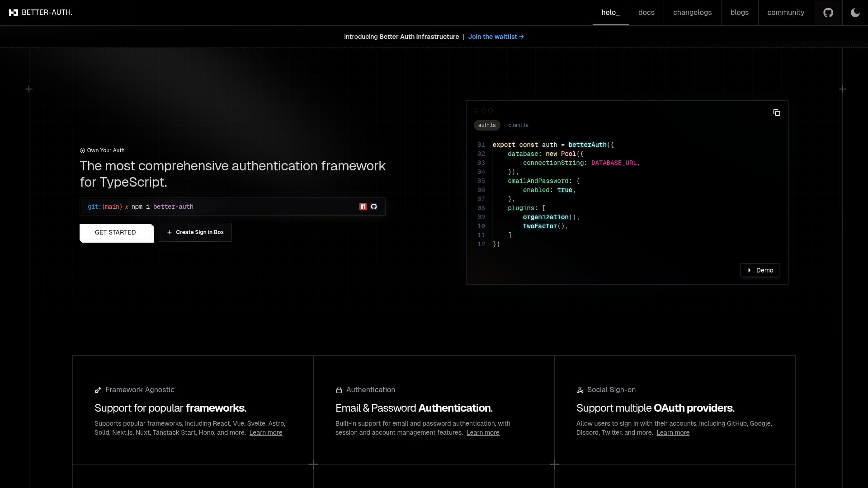Copy the code snippet using the copy icon
868x488 pixels.
click(x=777, y=113)
